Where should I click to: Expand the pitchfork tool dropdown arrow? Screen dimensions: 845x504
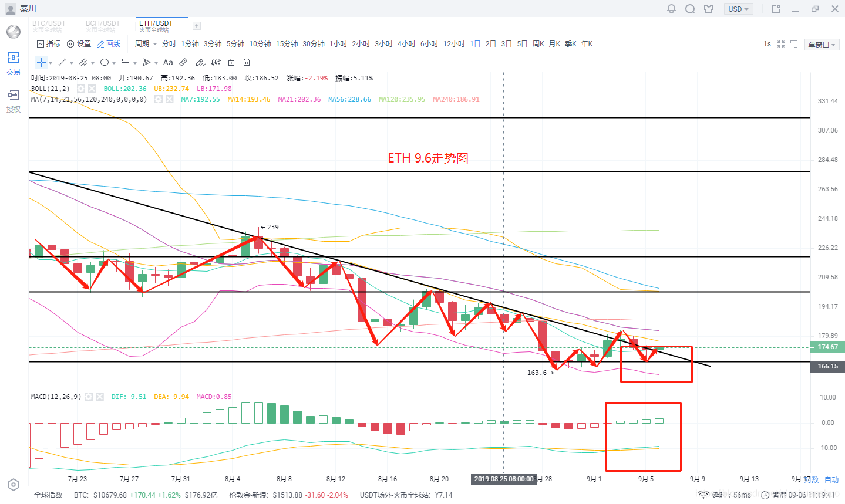(156, 63)
